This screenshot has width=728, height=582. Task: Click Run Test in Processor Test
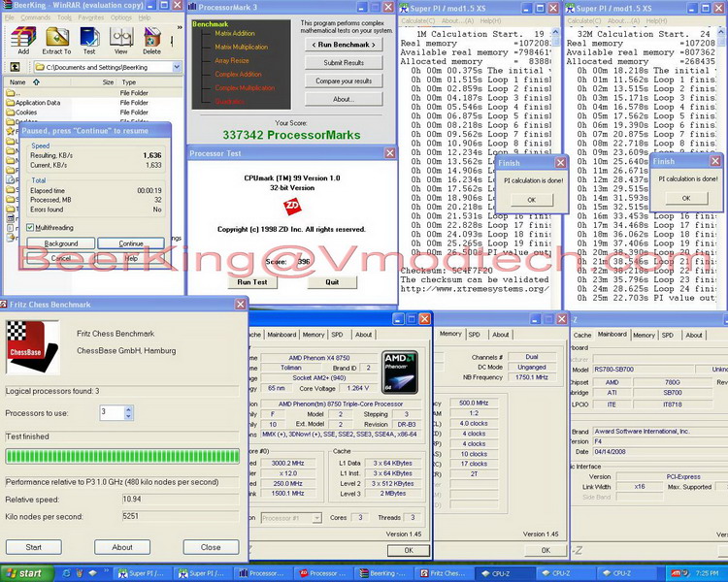click(252, 282)
